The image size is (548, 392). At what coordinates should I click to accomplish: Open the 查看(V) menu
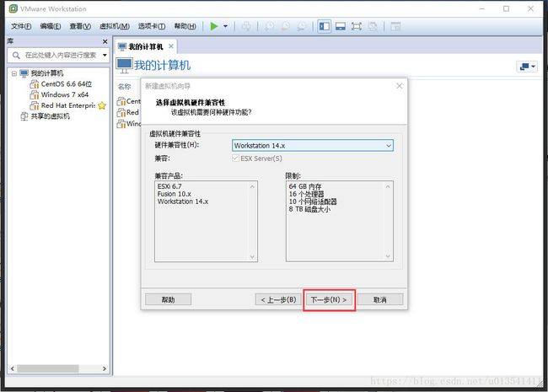coord(80,26)
